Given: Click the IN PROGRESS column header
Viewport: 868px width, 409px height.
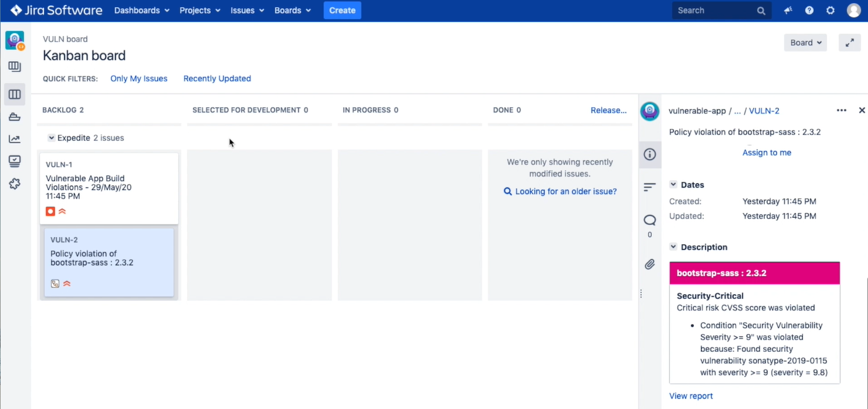Looking at the screenshot, I should point(371,110).
